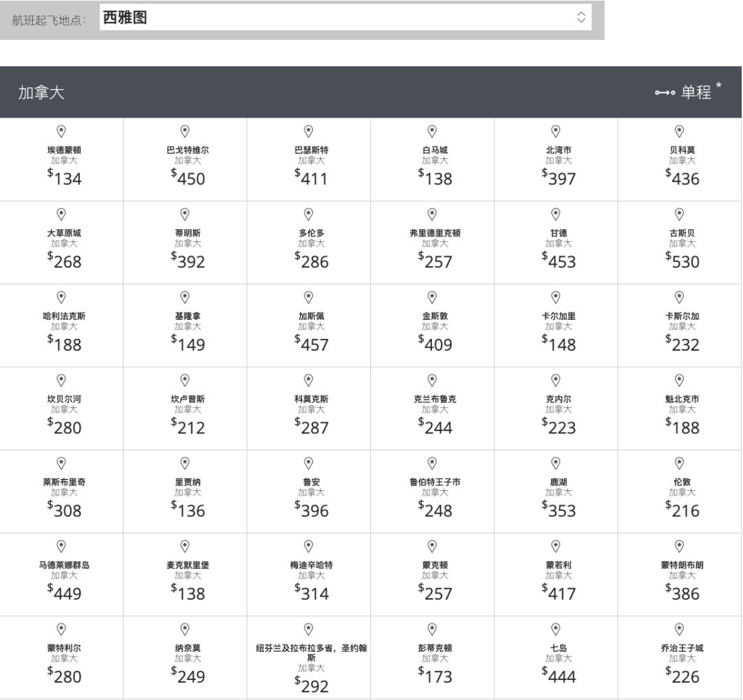
Task: Click the $134 fare under 埃德蒙顿
Action: [x=64, y=178]
